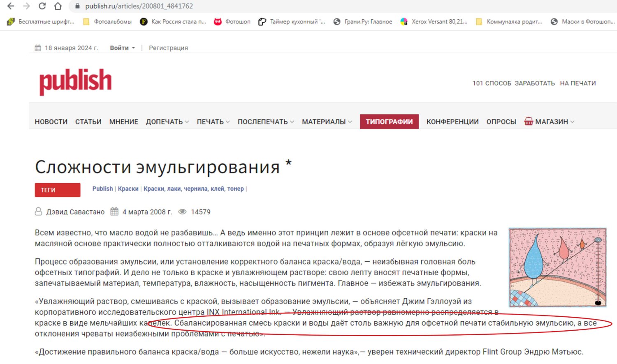Open the 'Таймер кухонный' bookmark
This screenshot has height=364, width=617.
pyautogui.click(x=291, y=22)
